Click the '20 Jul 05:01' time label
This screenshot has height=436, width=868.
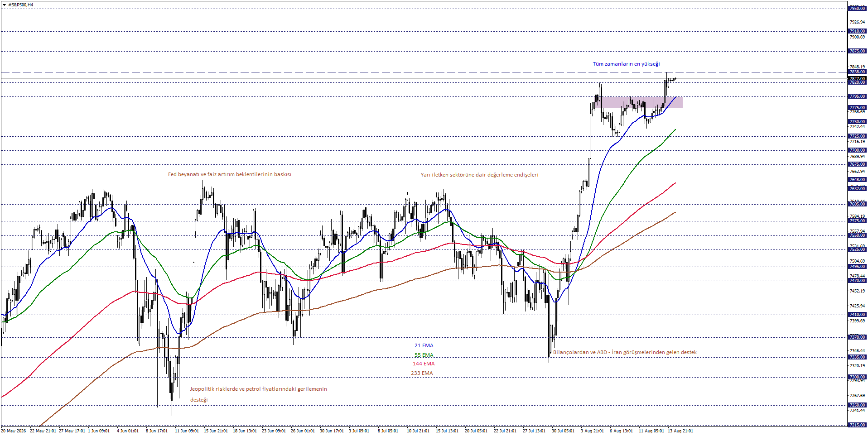[x=476, y=431]
